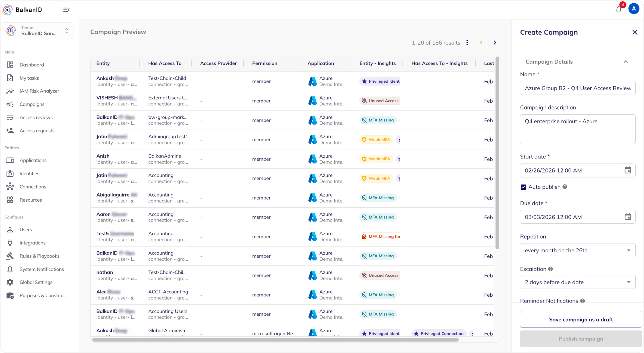Open the Escalation dropdown
Screen dimensions: 644x353
pos(577,282)
